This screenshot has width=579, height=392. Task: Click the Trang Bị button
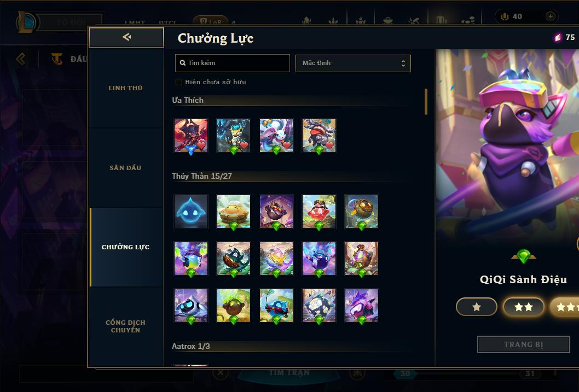523,344
